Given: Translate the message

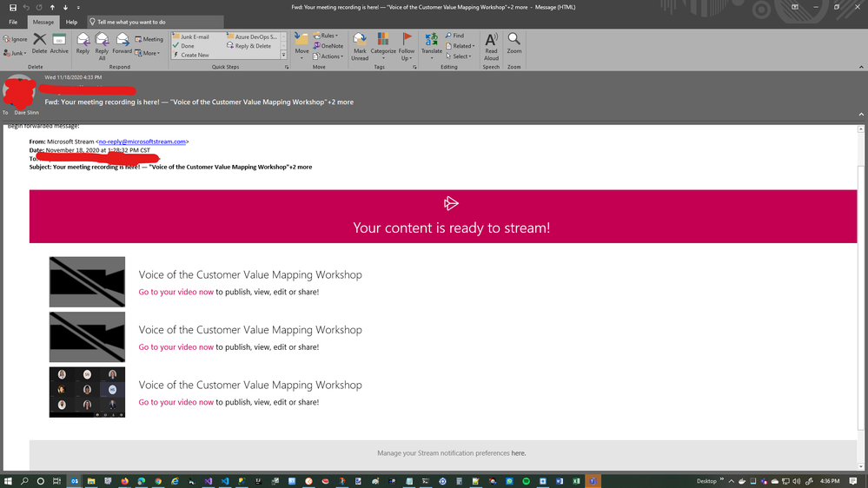Looking at the screenshot, I should [431, 47].
